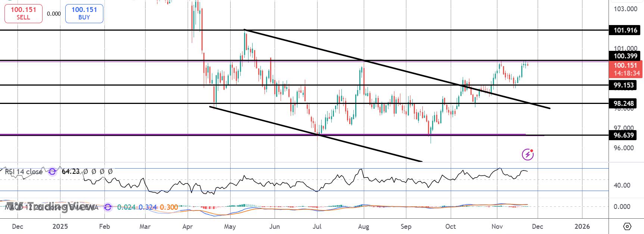The width and height of the screenshot is (644, 234).
Task: Click the RSI value 64.23
Action: (71, 172)
